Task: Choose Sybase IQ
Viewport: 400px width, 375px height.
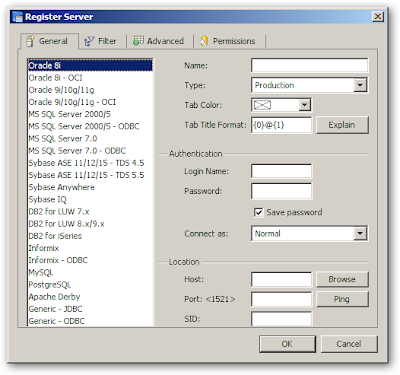Action: pos(90,199)
